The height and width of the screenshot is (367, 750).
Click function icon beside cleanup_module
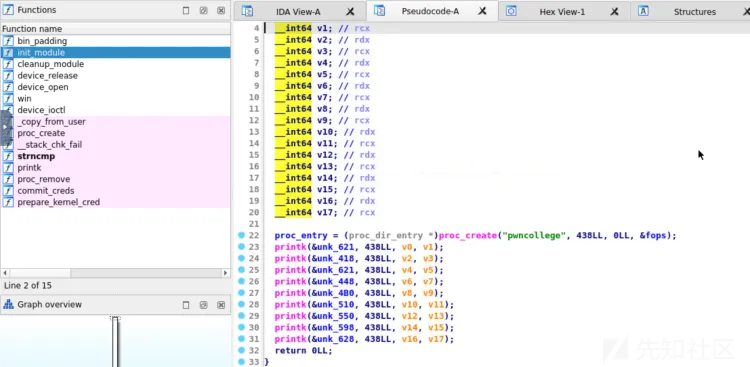8,64
